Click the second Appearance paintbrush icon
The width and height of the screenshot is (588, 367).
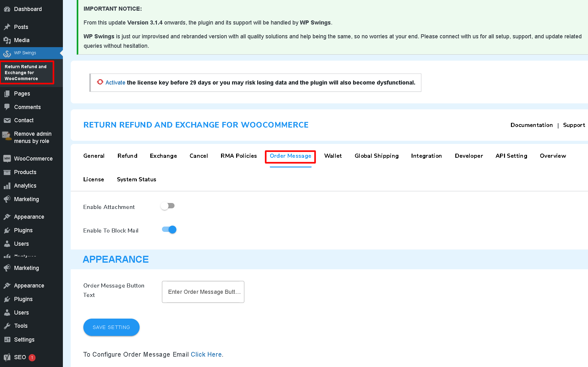click(x=7, y=286)
